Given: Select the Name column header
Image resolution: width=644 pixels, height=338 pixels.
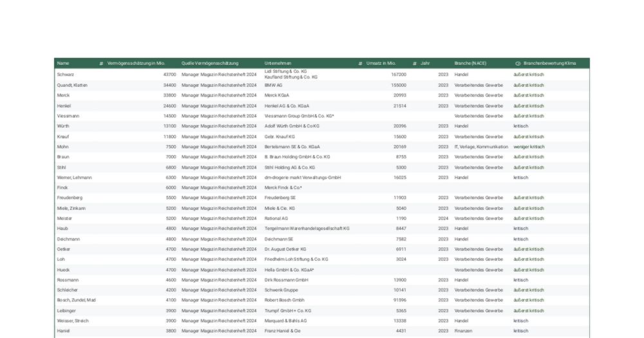Looking at the screenshot, I should (x=63, y=63).
